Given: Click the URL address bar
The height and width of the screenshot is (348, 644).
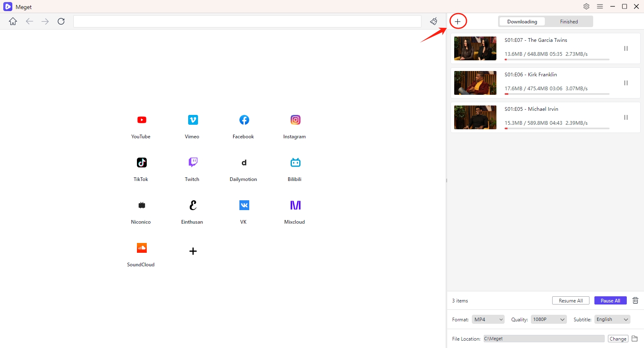Looking at the screenshot, I should [247, 21].
